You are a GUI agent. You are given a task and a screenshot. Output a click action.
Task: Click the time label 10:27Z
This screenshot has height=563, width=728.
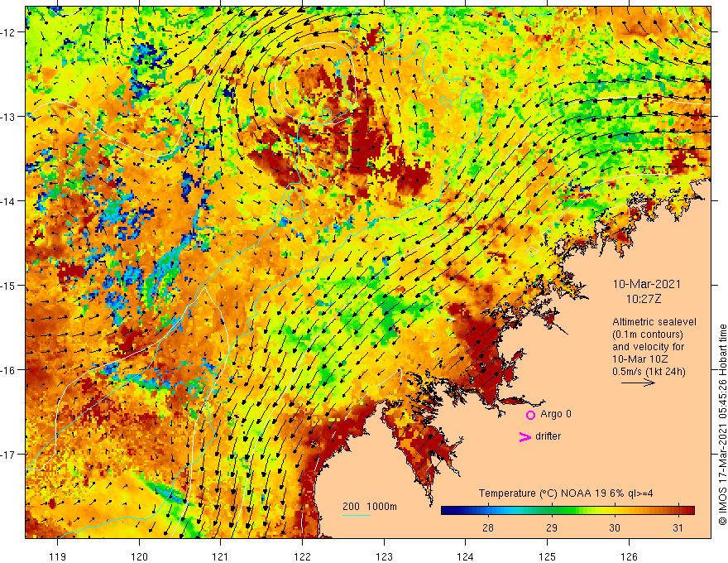point(644,299)
